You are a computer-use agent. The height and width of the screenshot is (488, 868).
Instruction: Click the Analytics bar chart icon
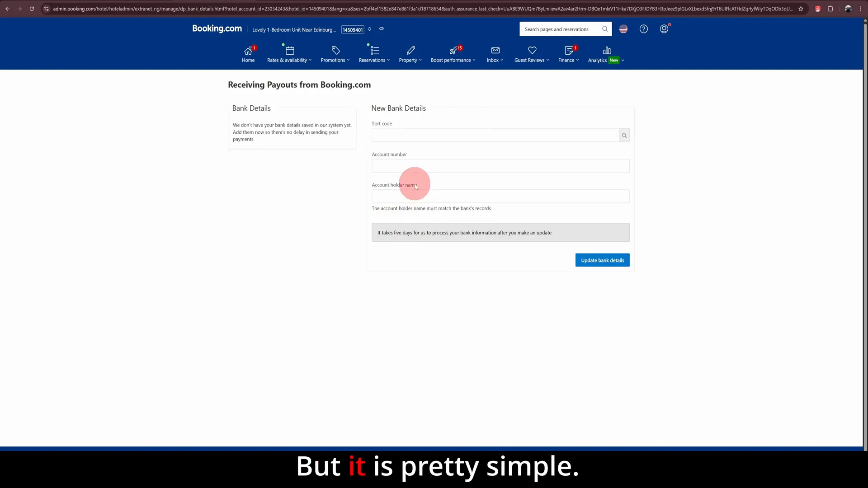tap(607, 51)
